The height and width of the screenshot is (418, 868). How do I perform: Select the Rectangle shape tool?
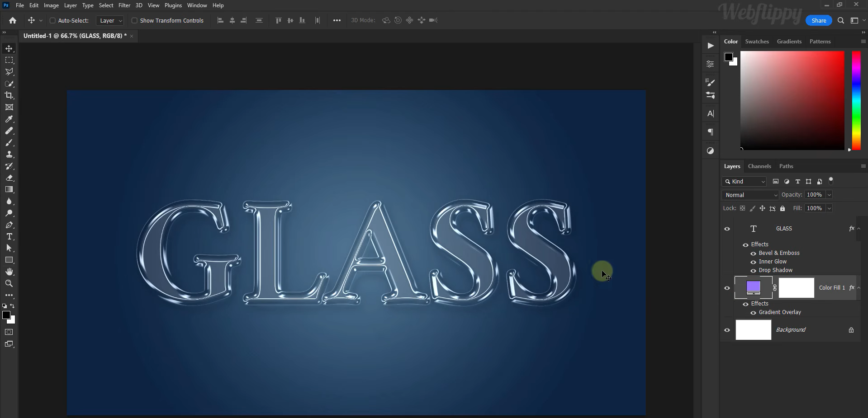tap(9, 260)
